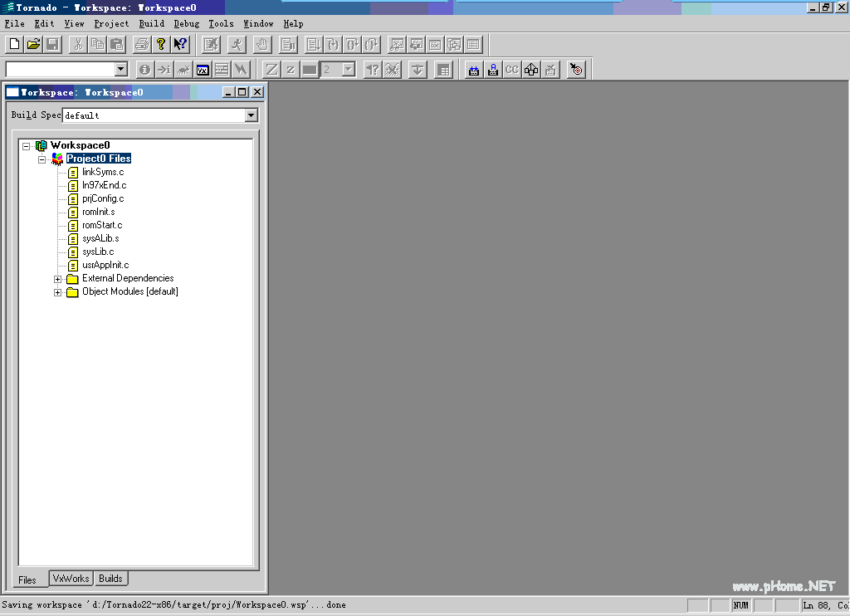Screen dimensions: 850x616
Task: Open the Window menu
Action: click(259, 23)
